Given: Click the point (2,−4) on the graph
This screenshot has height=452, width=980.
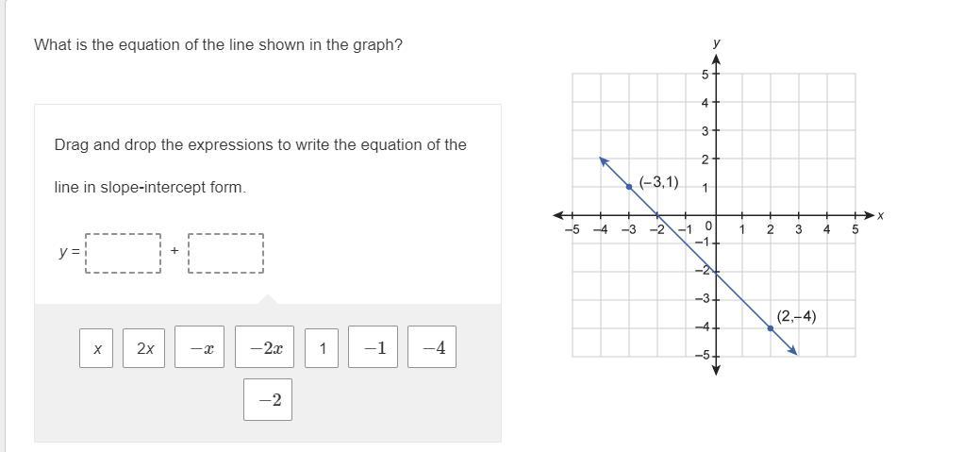Looking at the screenshot, I should click(770, 328).
